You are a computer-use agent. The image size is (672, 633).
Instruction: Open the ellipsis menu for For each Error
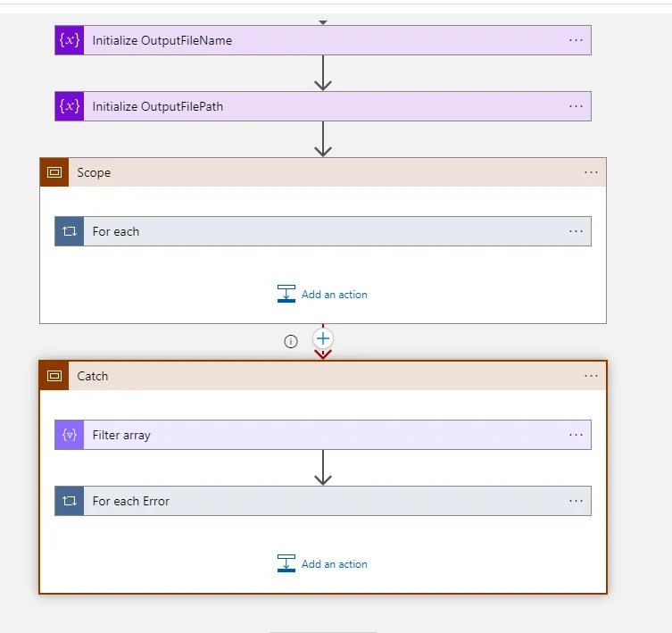click(x=576, y=501)
